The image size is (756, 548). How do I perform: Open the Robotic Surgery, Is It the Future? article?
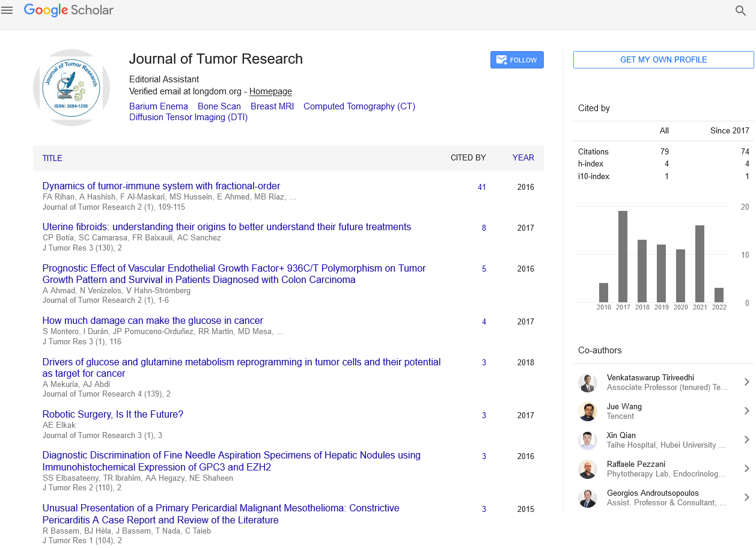point(112,414)
